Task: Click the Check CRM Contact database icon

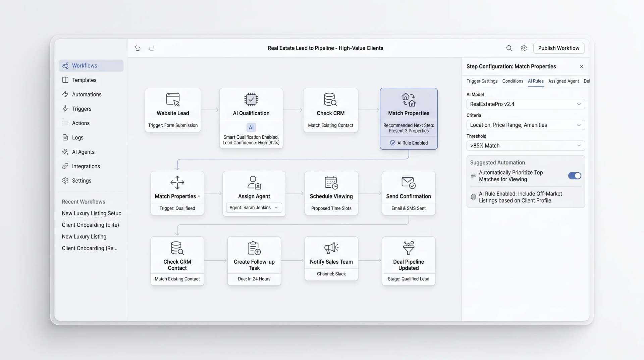Action: [177, 248]
